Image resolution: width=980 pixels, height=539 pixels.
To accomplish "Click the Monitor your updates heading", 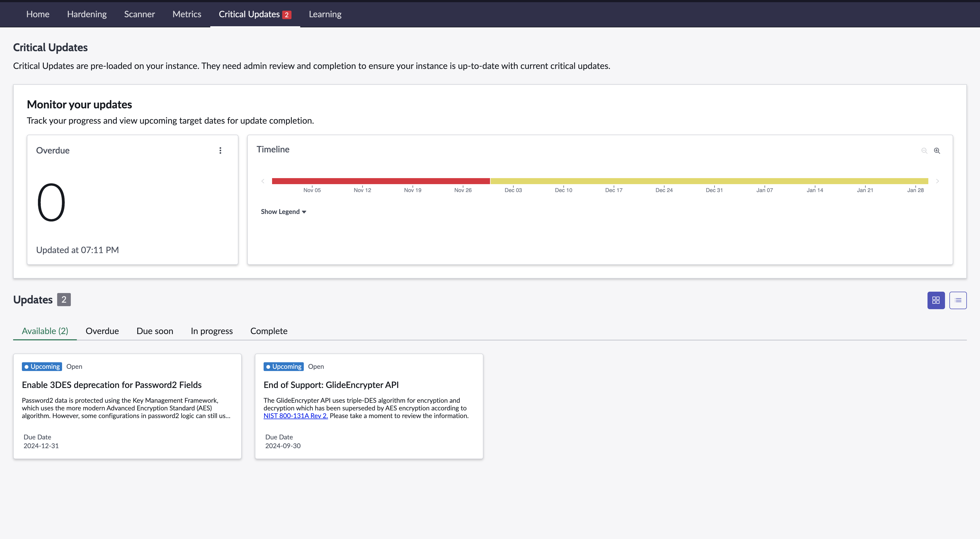I will coord(80,104).
